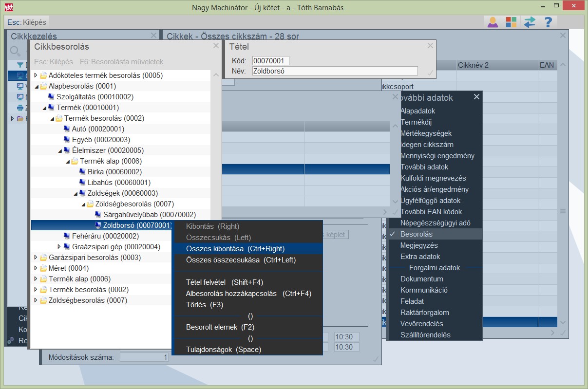Click the item icon next to Libahús
Viewport: 588px width, 389px height.
[x=82, y=183]
